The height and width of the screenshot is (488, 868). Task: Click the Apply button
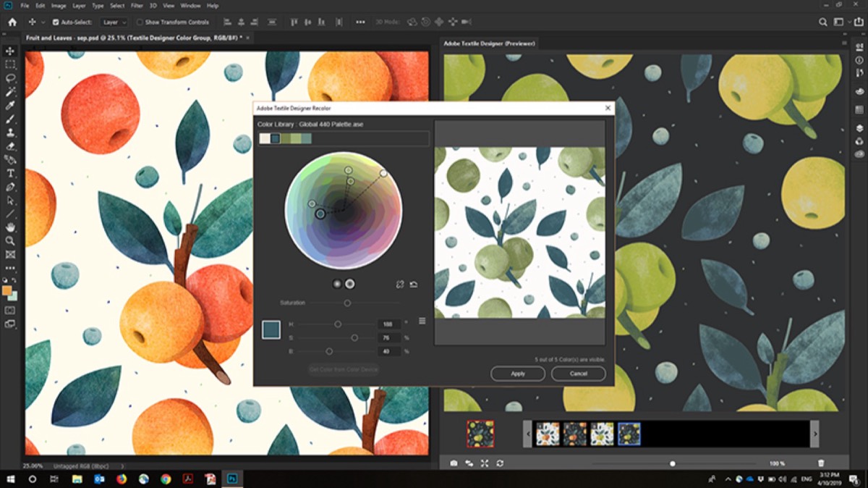(x=518, y=374)
